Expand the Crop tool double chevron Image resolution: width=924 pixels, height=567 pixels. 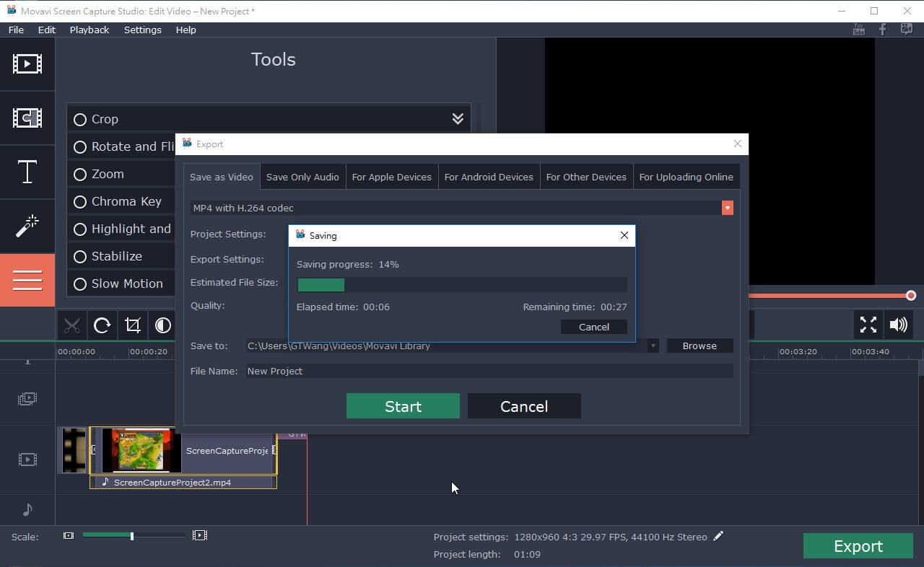pyautogui.click(x=458, y=119)
